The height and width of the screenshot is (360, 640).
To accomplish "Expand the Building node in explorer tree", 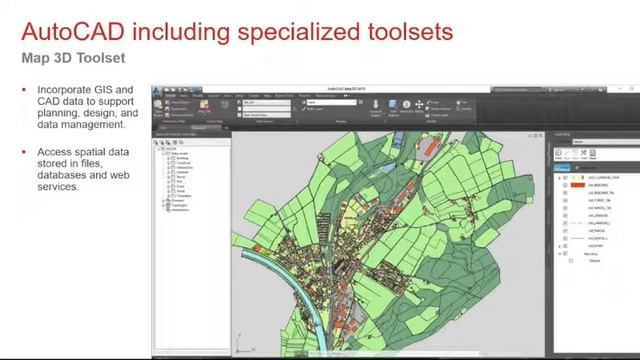I will [x=168, y=158].
